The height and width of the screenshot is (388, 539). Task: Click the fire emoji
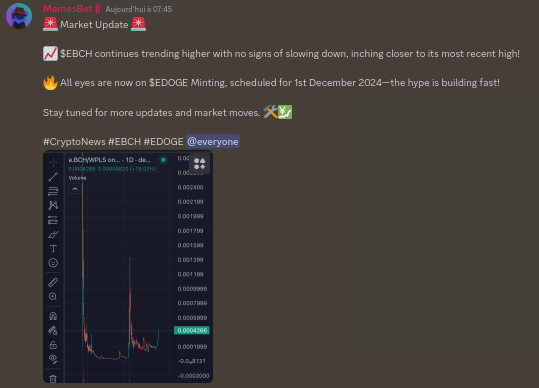point(50,83)
